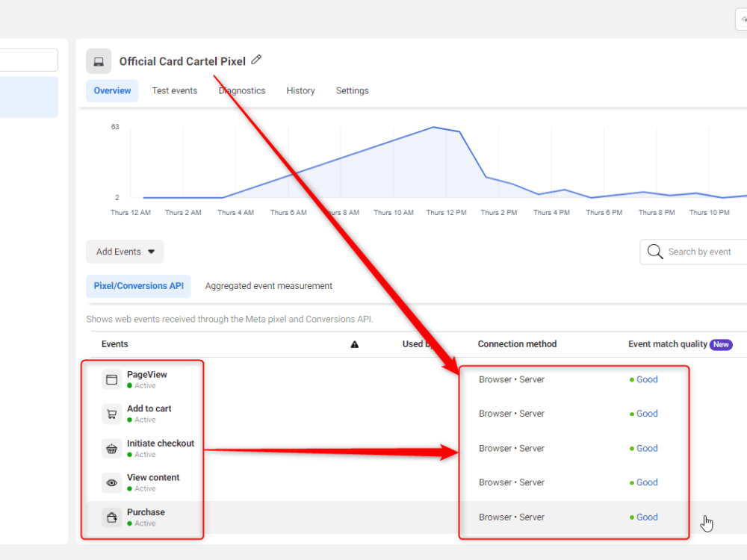Click the Events column header
The image size is (747, 560).
(115, 343)
